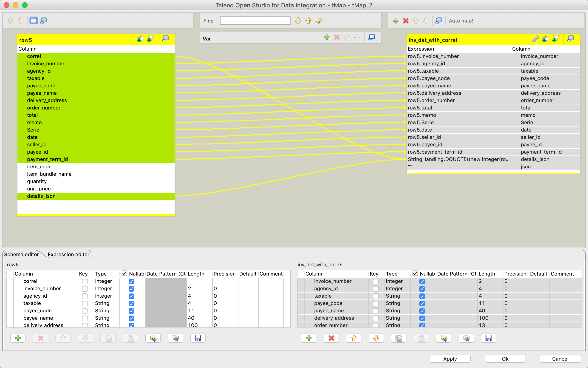The image size is (588, 368).
Task: Minimize inv_det_with_correl table
Action: (x=571, y=39)
